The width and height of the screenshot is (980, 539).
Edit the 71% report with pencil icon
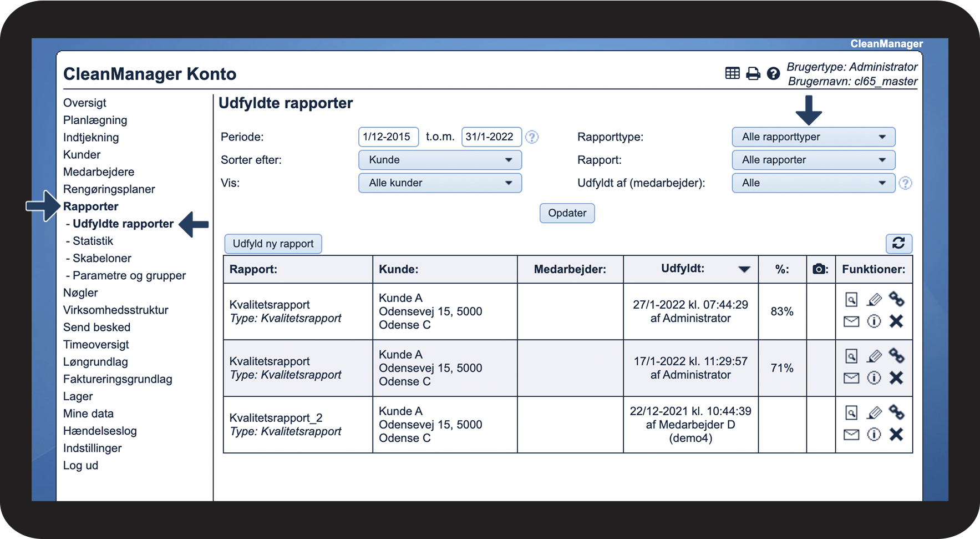point(874,356)
